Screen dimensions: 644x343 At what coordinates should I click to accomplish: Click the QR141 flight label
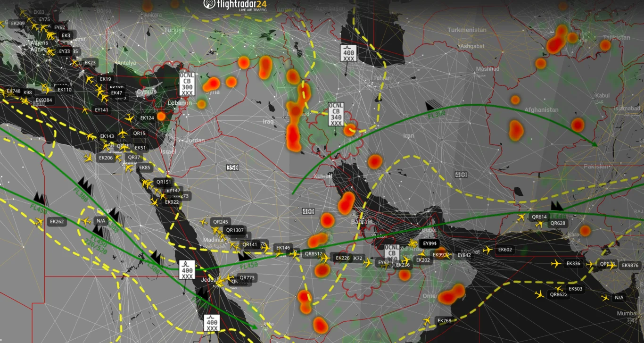(x=249, y=244)
